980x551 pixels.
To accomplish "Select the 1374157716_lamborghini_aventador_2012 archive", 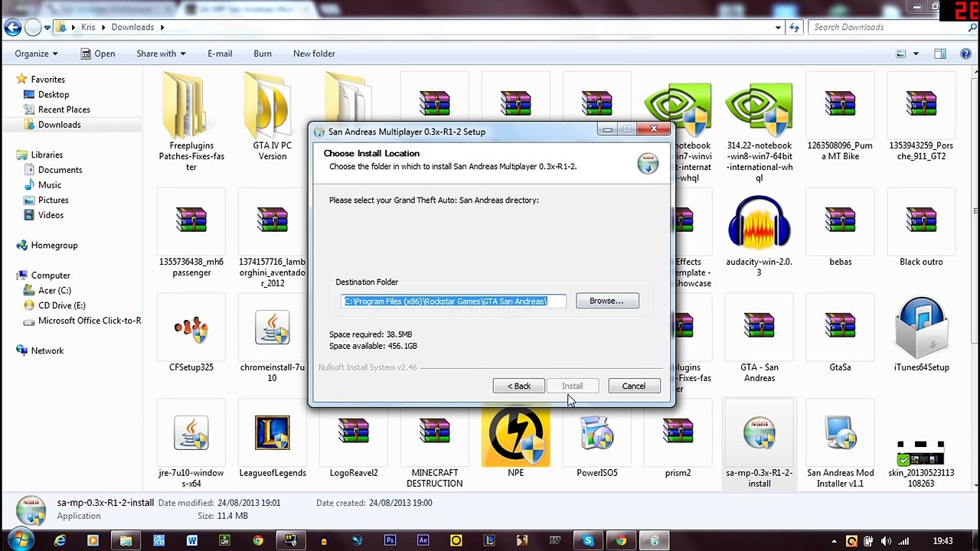I will tap(273, 239).
